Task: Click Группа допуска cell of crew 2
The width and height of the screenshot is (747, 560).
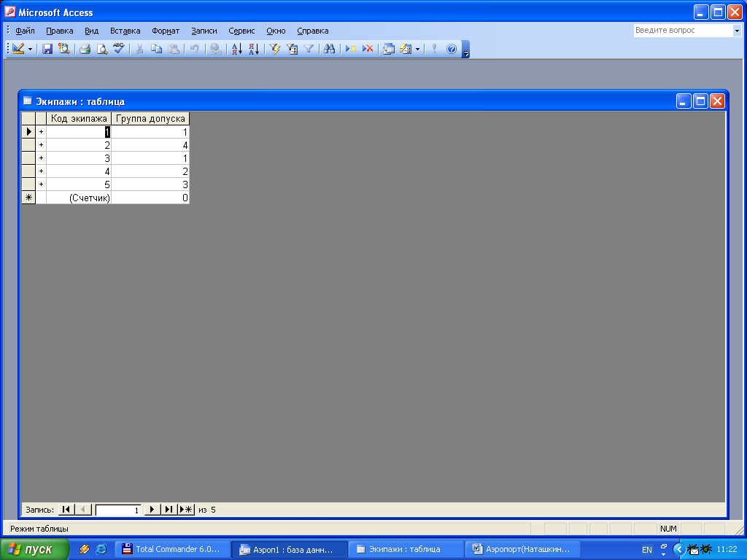Action: coord(150,145)
